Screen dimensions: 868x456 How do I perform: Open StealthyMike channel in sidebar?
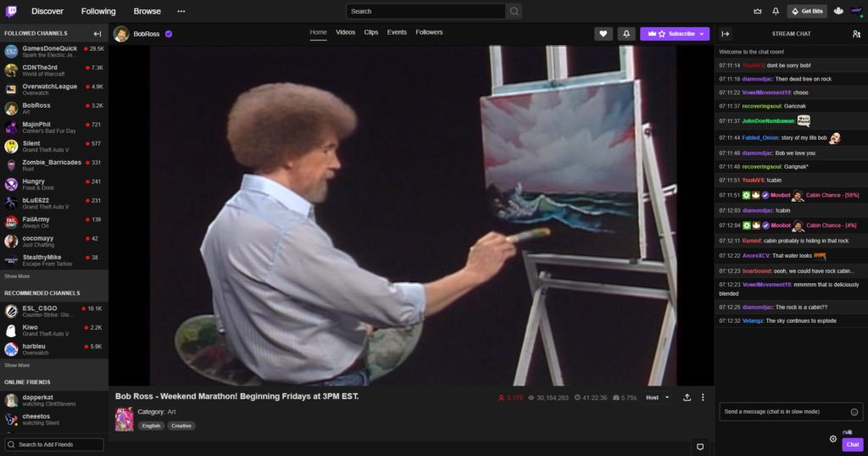click(53, 260)
